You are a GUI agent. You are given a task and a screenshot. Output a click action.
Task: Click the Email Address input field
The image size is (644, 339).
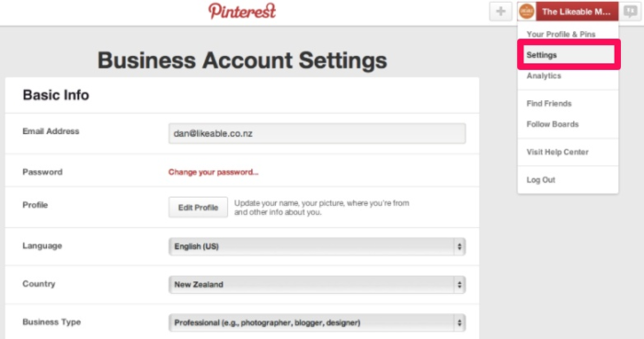316,133
